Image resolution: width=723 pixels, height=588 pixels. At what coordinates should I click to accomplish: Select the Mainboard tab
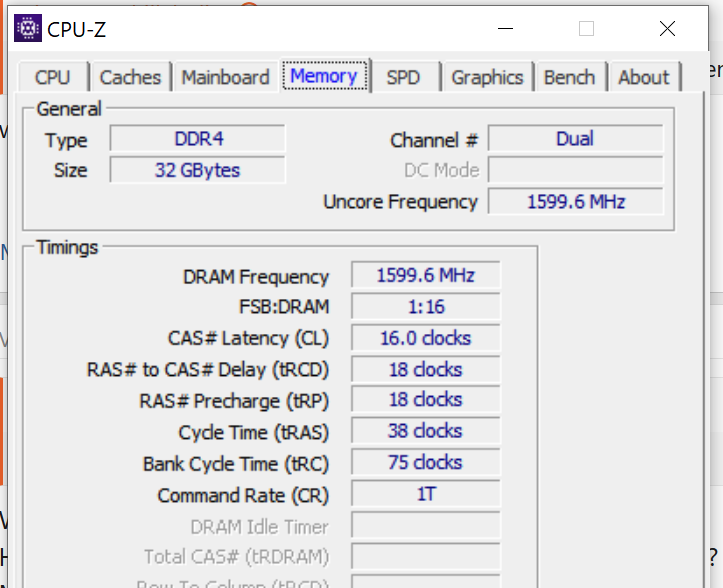[225, 77]
